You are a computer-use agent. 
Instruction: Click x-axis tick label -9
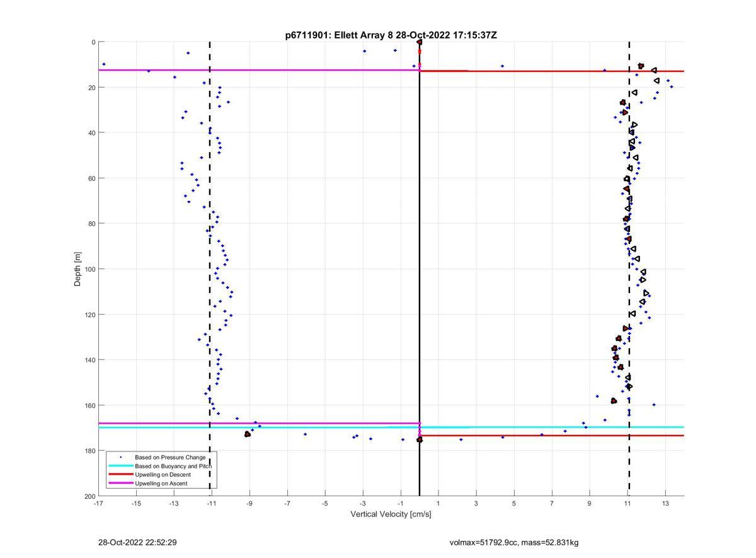pos(249,503)
